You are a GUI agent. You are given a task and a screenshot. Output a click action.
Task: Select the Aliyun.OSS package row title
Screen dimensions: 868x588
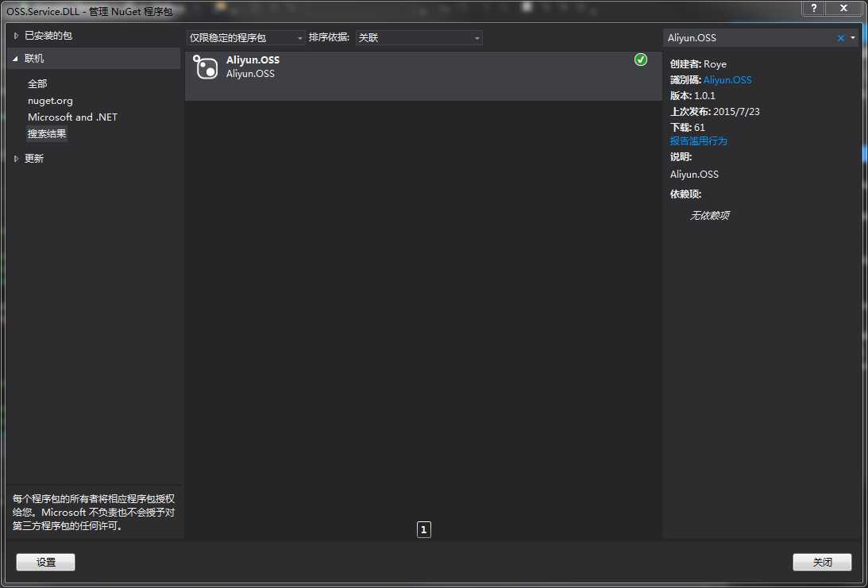253,60
